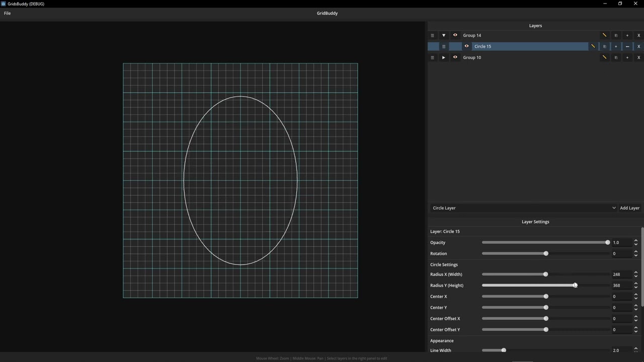This screenshot has height=362, width=644.
Task: Toggle visibility of Circle 15 layer
Action: coord(466,46)
